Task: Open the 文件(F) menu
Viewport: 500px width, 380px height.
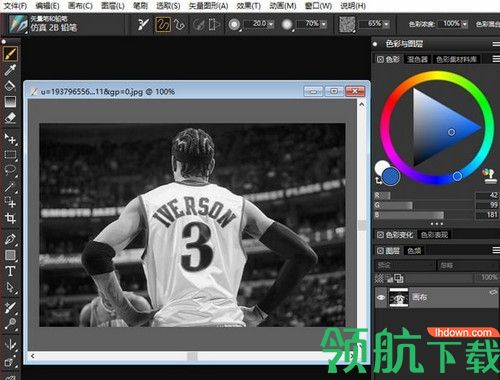Action: click(x=15, y=6)
